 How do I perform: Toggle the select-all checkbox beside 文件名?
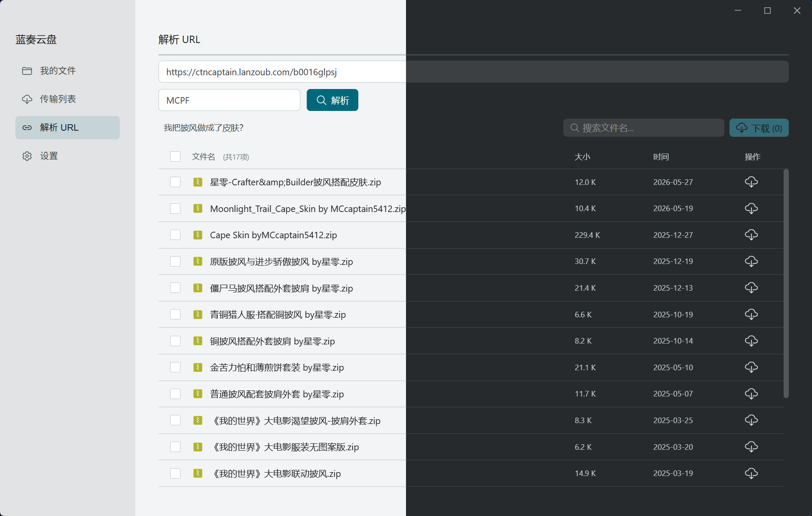175,157
